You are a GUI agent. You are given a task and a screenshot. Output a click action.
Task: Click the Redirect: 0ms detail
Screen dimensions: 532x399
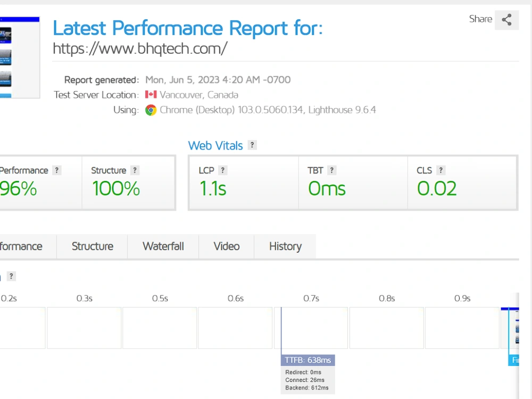click(303, 372)
